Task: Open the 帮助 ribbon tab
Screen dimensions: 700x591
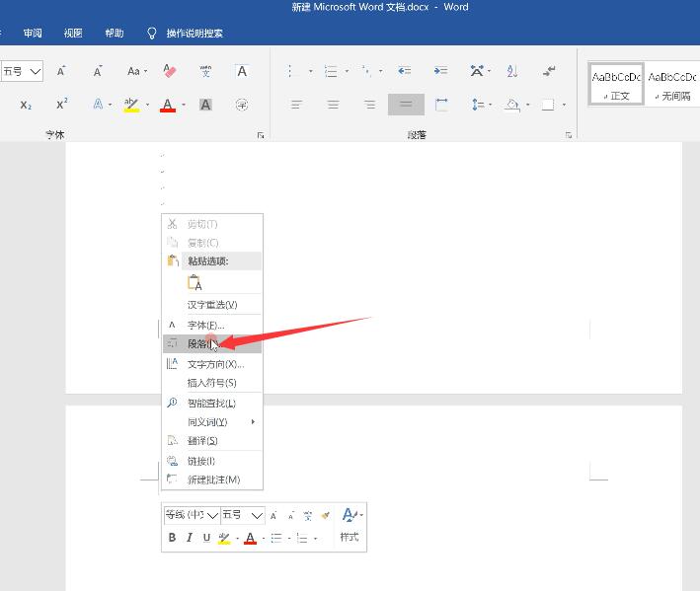Action: pos(115,33)
